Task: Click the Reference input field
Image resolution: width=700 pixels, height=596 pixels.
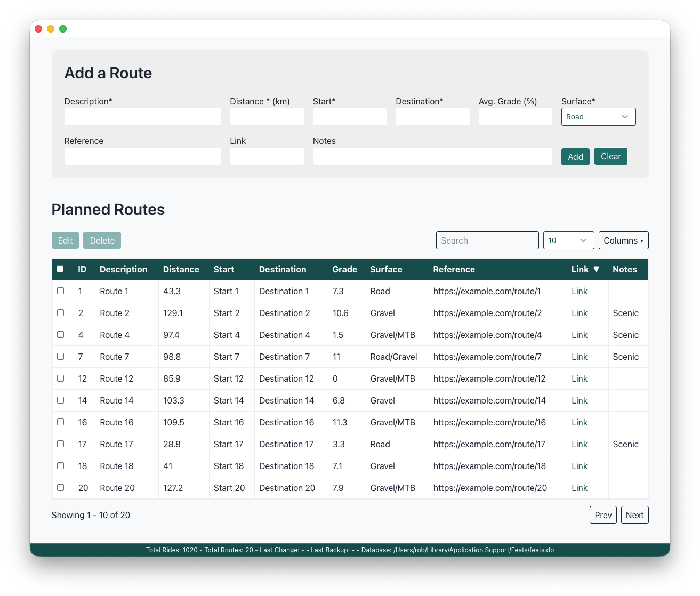Action: (x=142, y=156)
